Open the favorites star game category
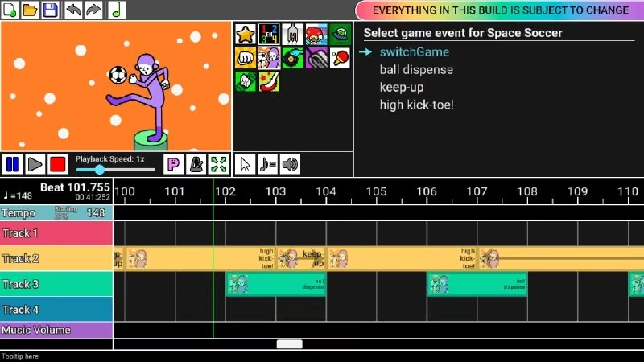The width and height of the screenshot is (644, 362). 246,34
